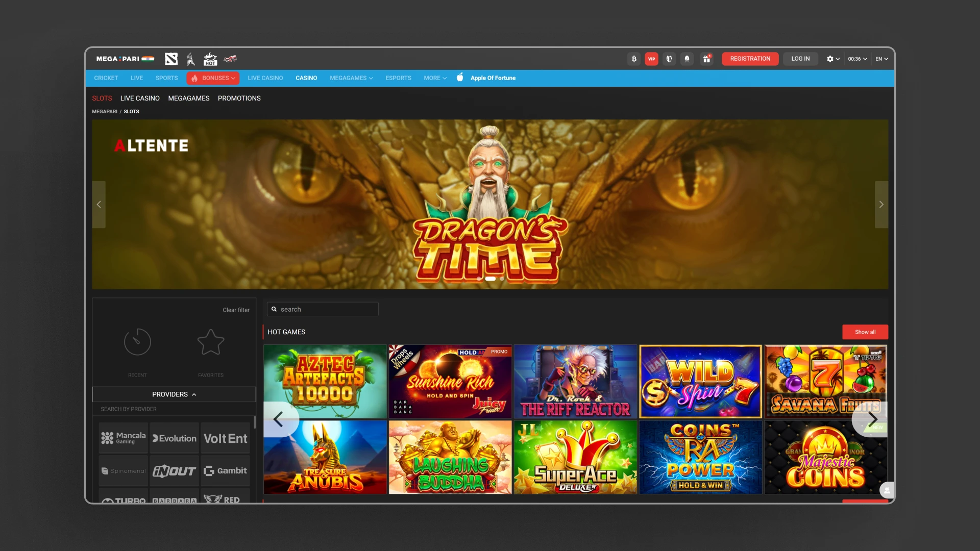
Task: Open the settings gear dropdown
Action: click(833, 59)
